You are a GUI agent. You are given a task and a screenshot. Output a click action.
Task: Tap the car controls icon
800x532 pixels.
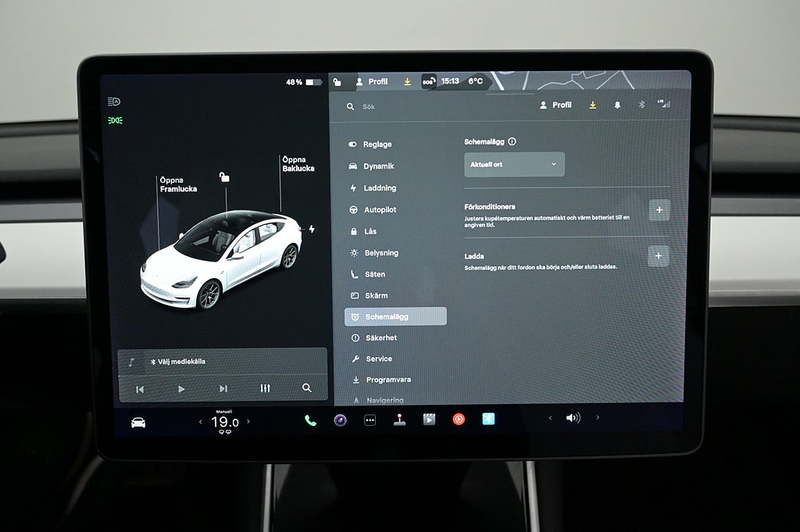pyautogui.click(x=138, y=423)
